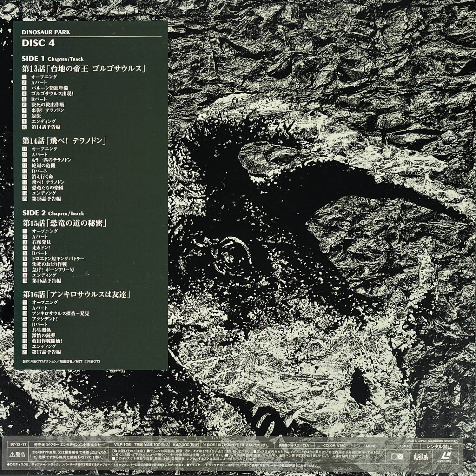Click the 'DISC 4' heading
Viewport: 476px width, 476px height.
(x=38, y=43)
